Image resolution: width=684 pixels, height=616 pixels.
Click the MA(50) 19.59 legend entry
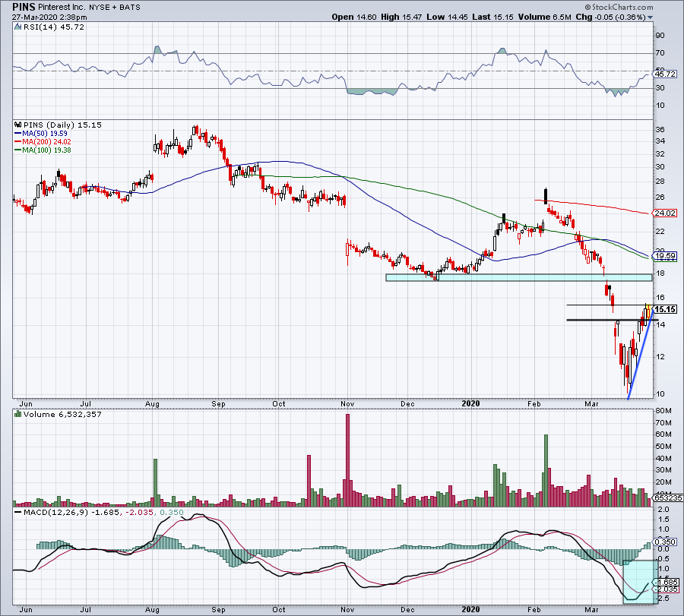click(x=41, y=134)
